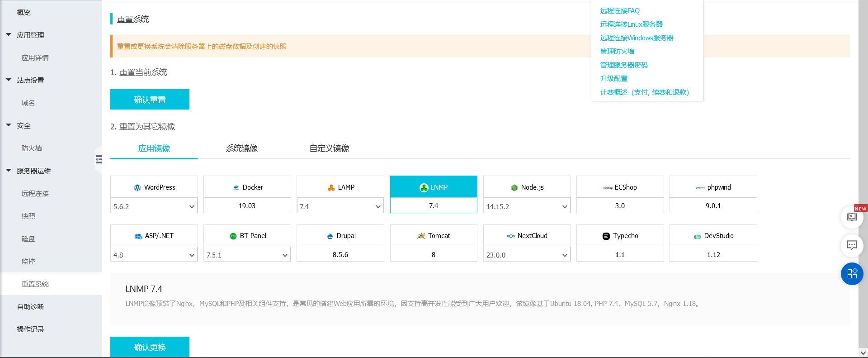This screenshot has height=358, width=868.
Task: Select the 应用镜像 tab
Action: coord(154,148)
